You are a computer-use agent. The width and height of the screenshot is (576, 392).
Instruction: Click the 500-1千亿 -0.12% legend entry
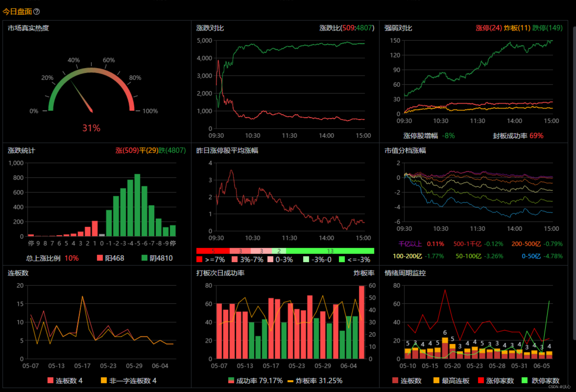pyautogui.click(x=478, y=244)
